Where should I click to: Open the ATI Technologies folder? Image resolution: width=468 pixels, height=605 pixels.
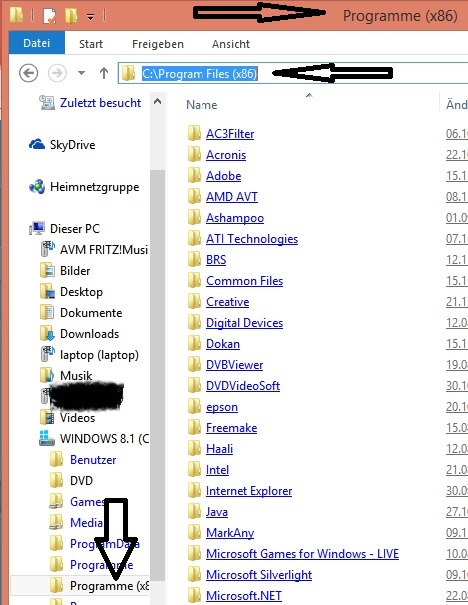coord(252,238)
